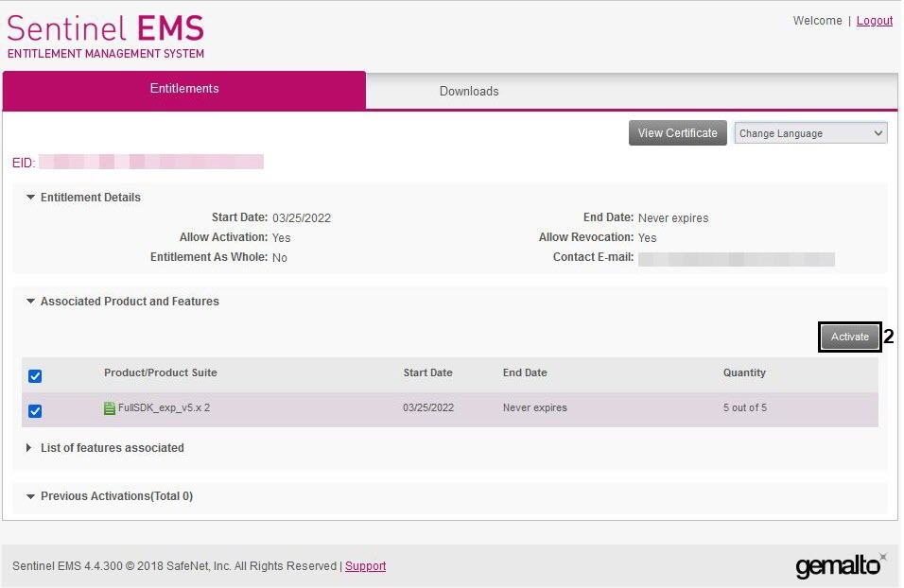Click the View Certificate button

point(677,133)
